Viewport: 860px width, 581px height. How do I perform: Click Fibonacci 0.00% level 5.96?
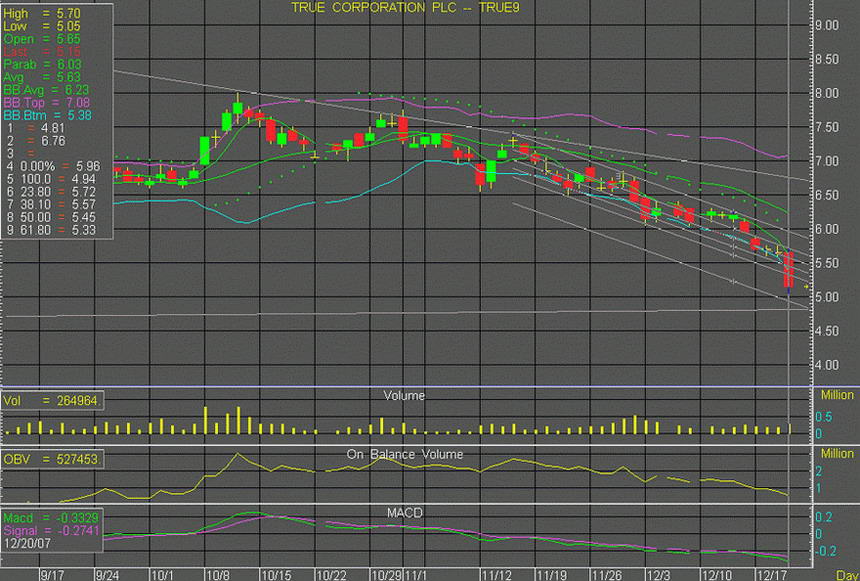[54, 166]
